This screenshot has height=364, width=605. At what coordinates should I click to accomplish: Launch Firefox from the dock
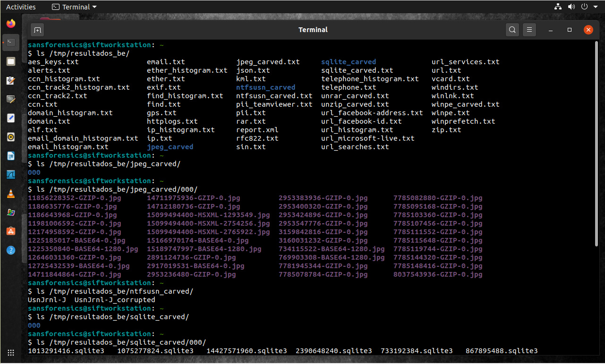(x=10, y=23)
